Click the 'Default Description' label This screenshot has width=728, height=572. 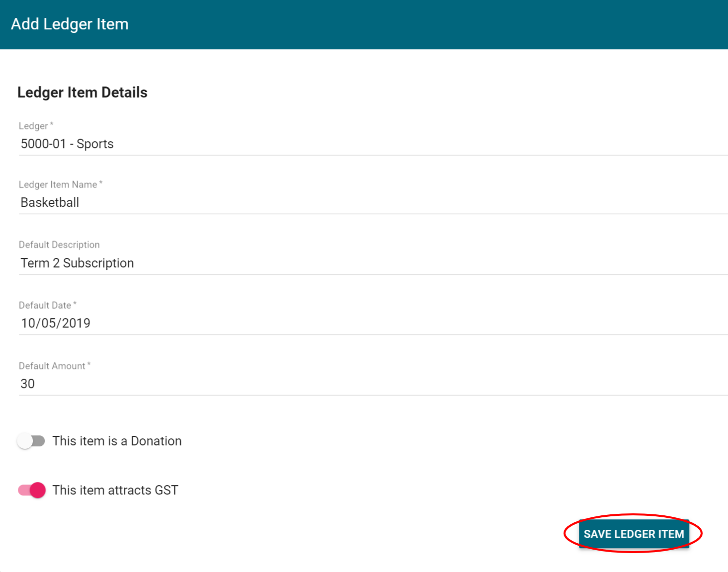[59, 245]
